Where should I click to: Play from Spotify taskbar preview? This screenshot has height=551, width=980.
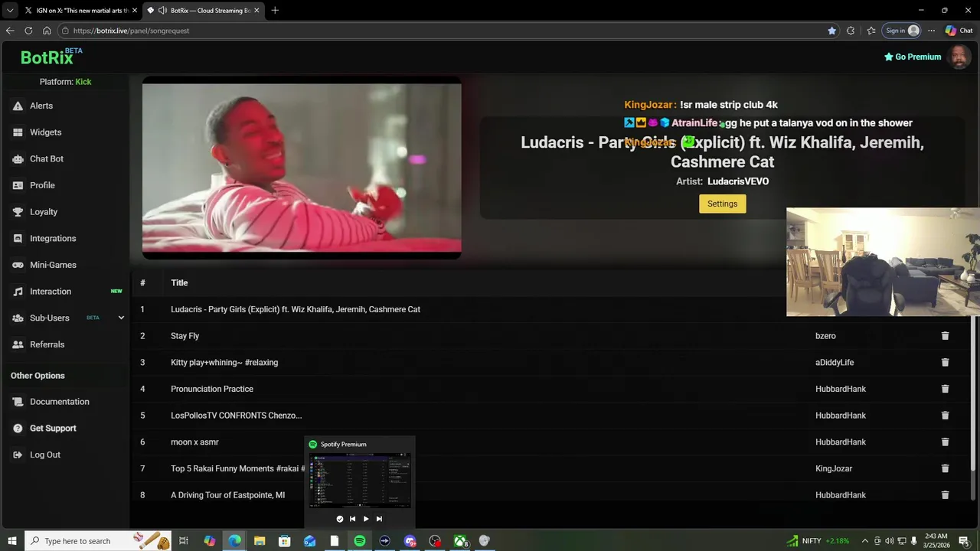point(365,519)
